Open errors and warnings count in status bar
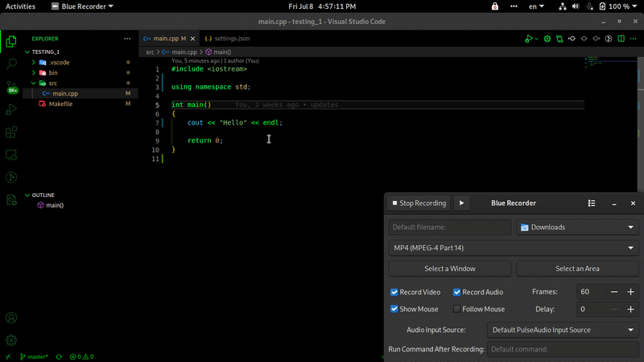 coord(82,356)
